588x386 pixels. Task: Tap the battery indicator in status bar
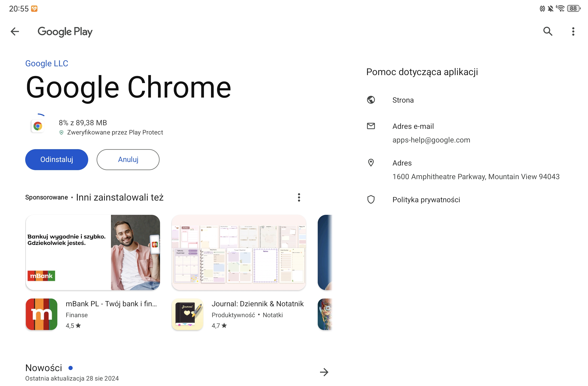574,8
